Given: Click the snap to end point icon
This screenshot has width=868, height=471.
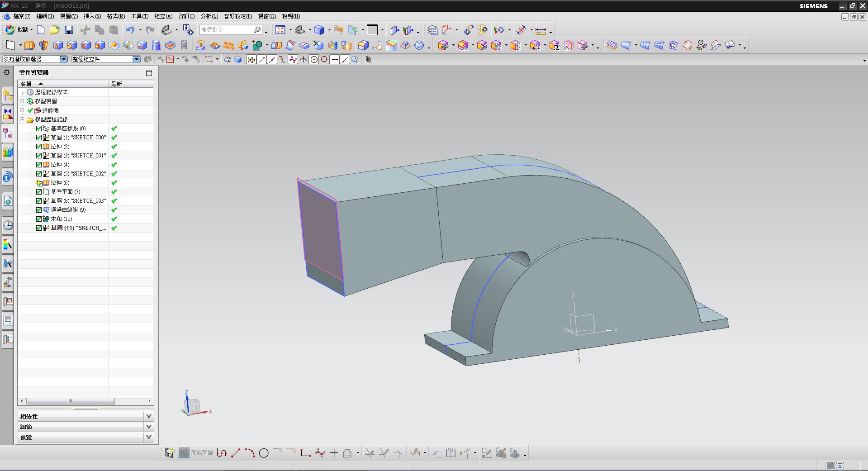Looking at the screenshot, I should tap(262, 59).
